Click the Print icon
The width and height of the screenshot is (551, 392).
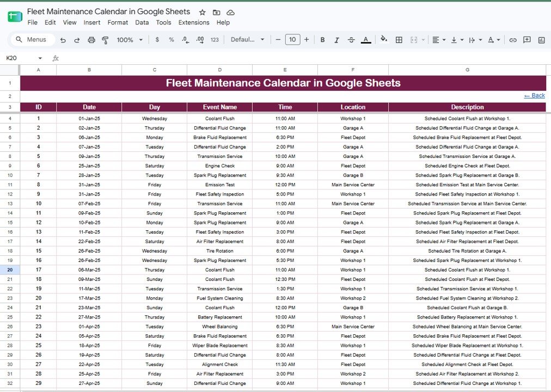pos(91,40)
